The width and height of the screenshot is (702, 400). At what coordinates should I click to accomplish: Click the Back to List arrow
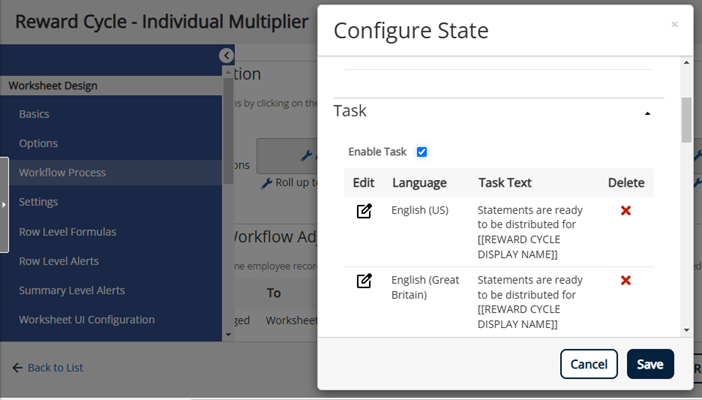(x=17, y=368)
